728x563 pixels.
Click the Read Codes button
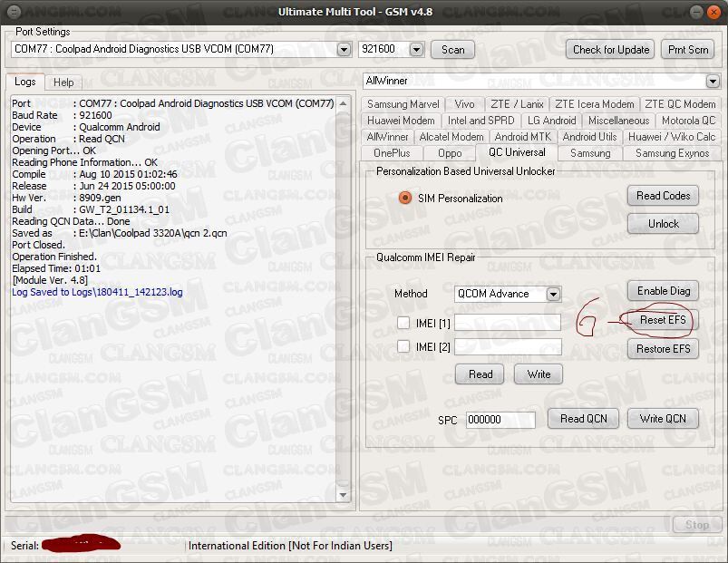[x=663, y=196]
